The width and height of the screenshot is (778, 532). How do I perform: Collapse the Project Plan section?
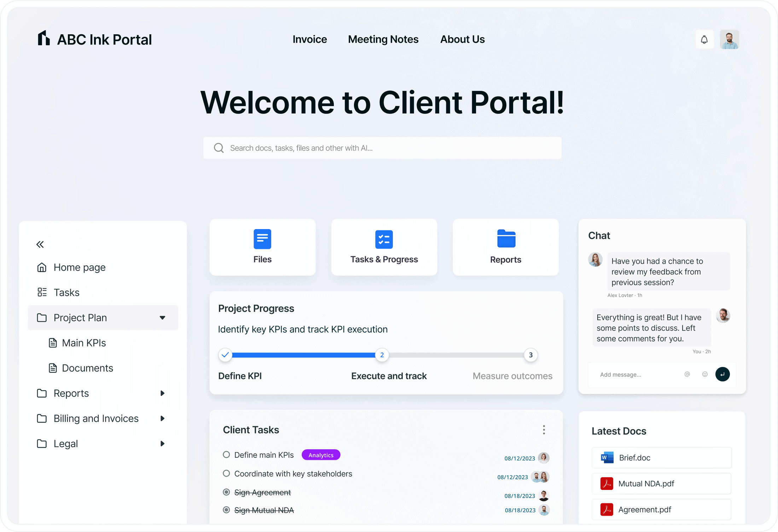[163, 317]
